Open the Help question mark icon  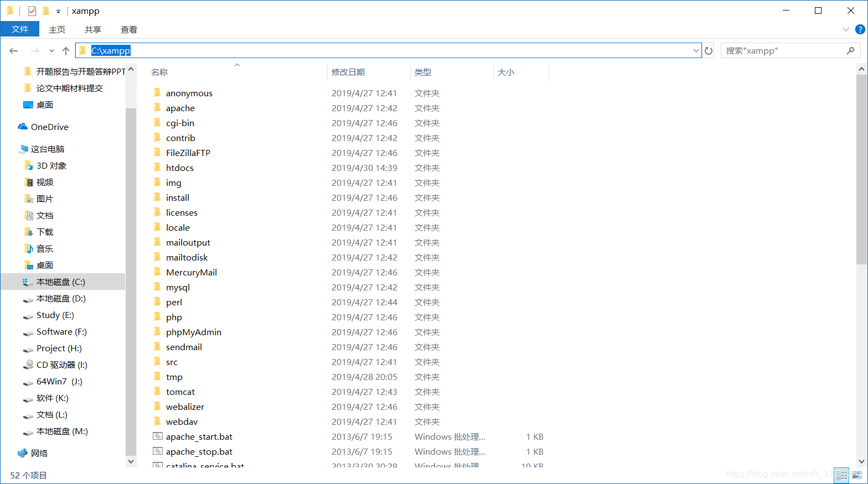tap(860, 29)
